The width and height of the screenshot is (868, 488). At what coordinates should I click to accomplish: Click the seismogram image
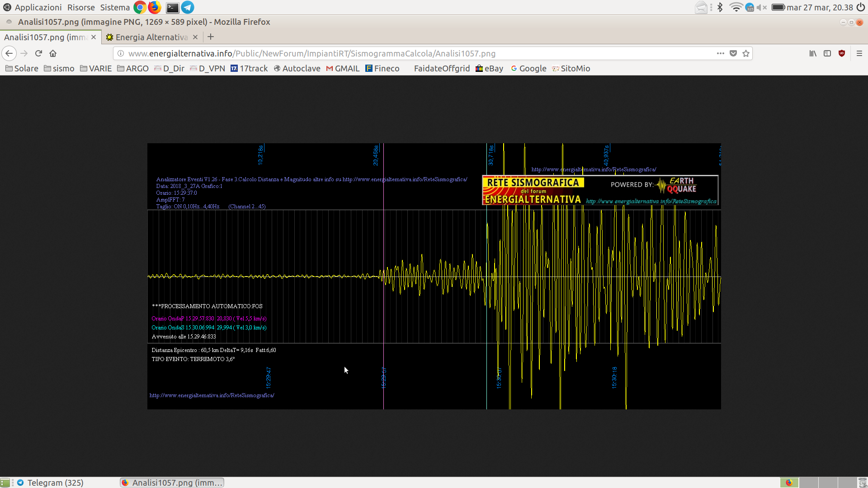434,276
